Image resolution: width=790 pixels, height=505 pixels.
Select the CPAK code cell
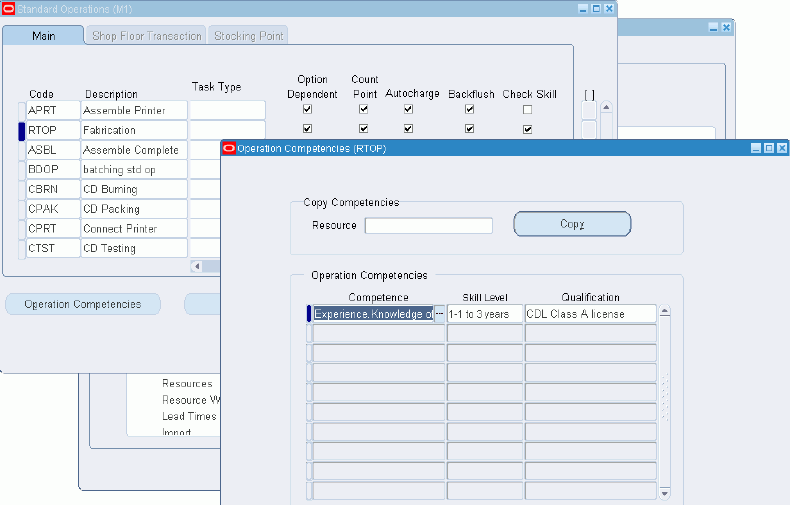coord(53,209)
